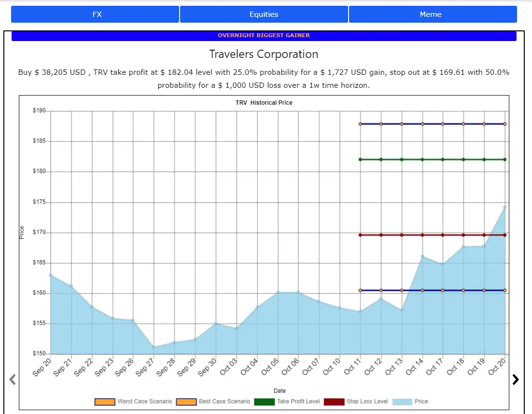This screenshot has height=414, width=532.
Task: Open the Equities tab
Action: [264, 14]
